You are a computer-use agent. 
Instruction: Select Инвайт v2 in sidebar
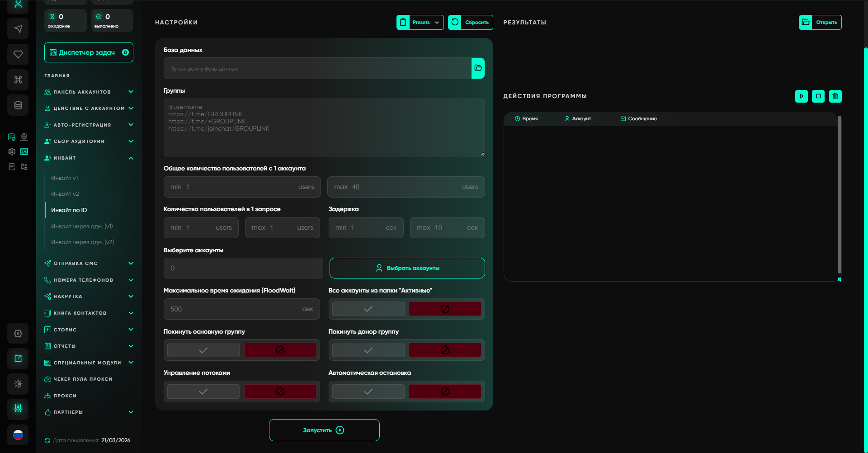click(x=65, y=194)
